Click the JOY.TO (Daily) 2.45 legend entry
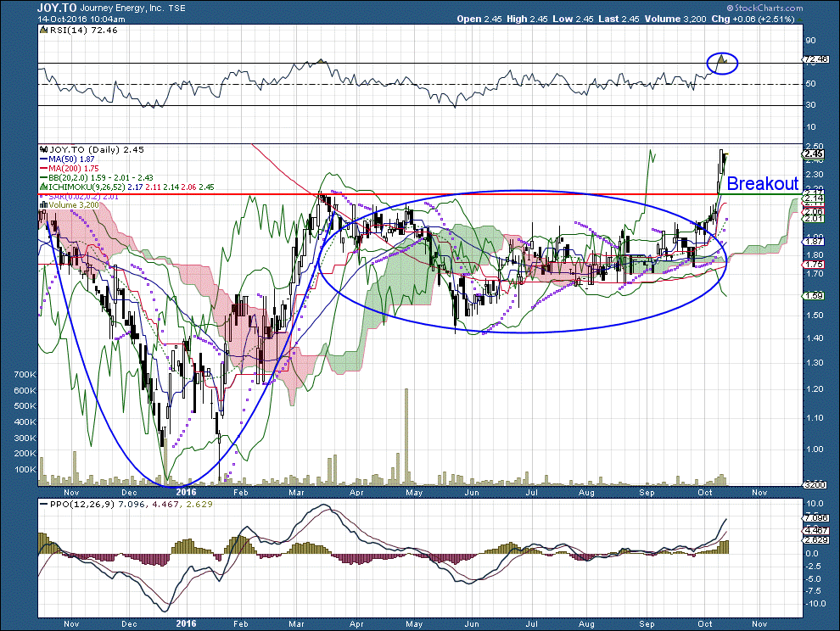The width and height of the screenshot is (840, 631). tap(97, 150)
